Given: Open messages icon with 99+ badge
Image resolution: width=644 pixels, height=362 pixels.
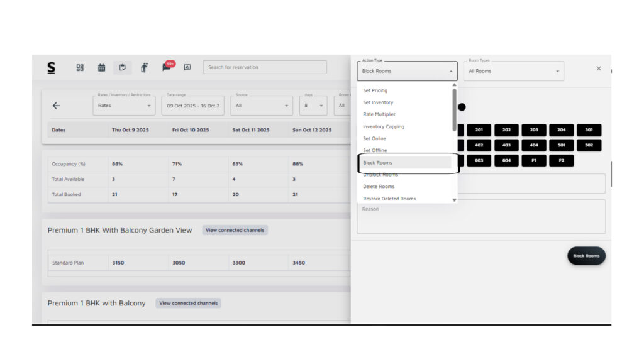Looking at the screenshot, I should pos(167,67).
